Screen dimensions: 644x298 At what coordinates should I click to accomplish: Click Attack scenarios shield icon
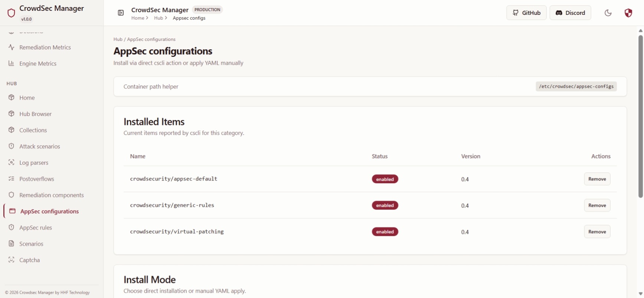12,146
